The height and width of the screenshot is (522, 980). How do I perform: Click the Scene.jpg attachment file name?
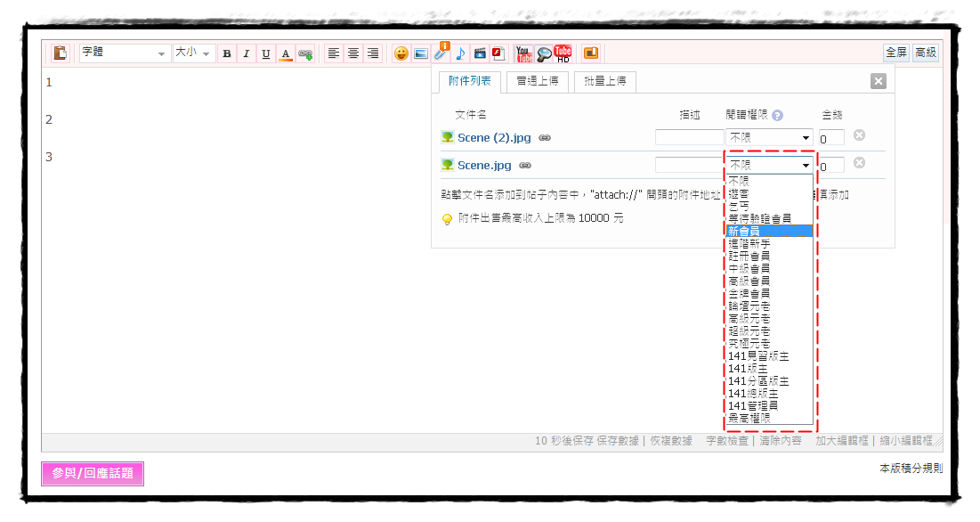[x=484, y=165]
